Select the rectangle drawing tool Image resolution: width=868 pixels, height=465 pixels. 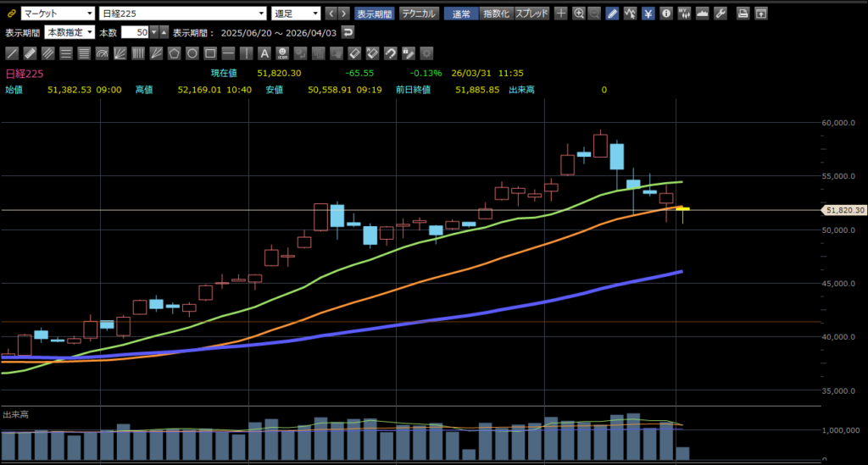click(210, 53)
